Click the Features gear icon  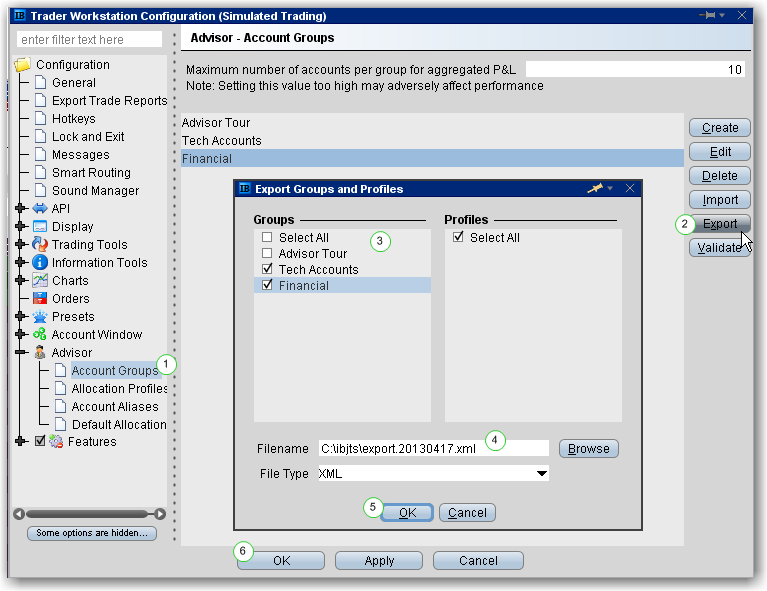click(x=56, y=442)
